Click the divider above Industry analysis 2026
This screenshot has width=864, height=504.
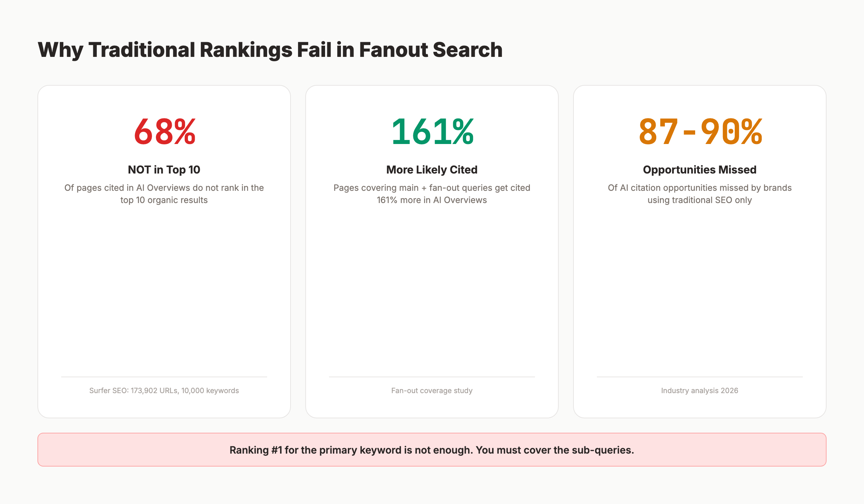coord(700,377)
